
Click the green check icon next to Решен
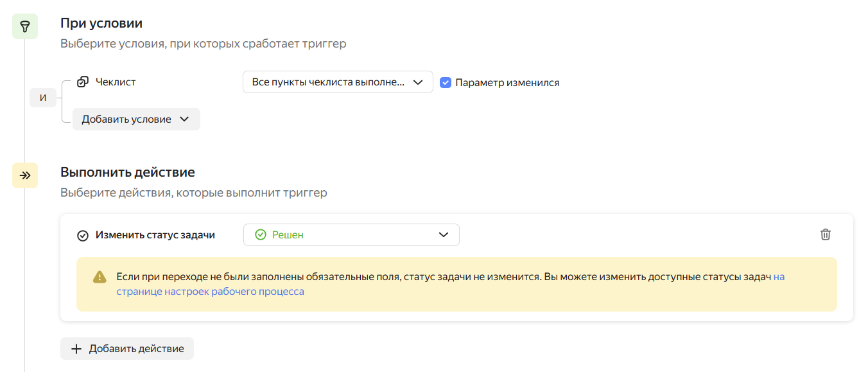point(260,235)
